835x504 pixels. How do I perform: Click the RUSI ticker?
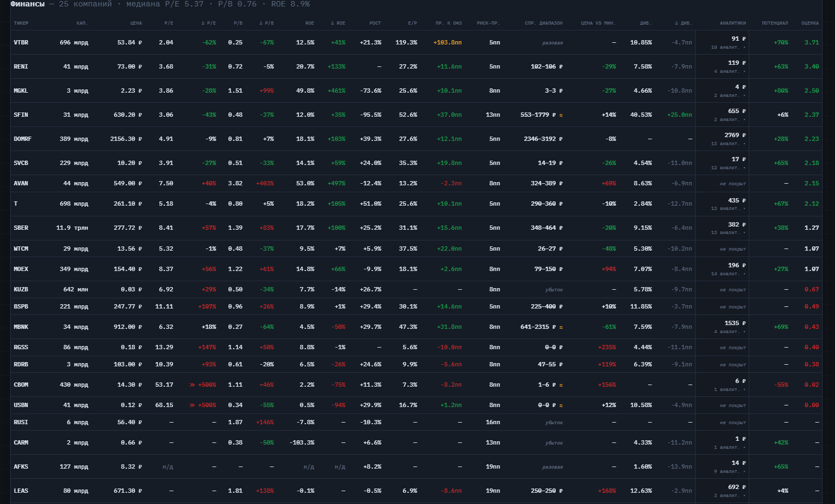click(21, 423)
